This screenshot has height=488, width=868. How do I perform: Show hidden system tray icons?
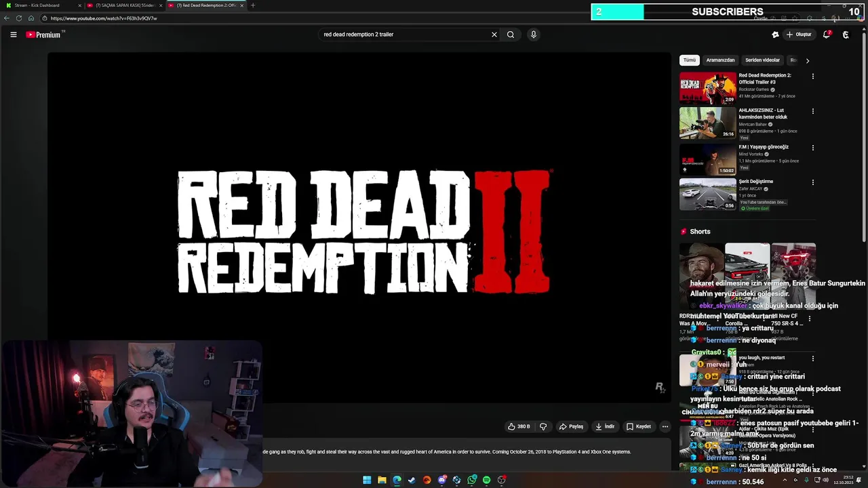(785, 480)
